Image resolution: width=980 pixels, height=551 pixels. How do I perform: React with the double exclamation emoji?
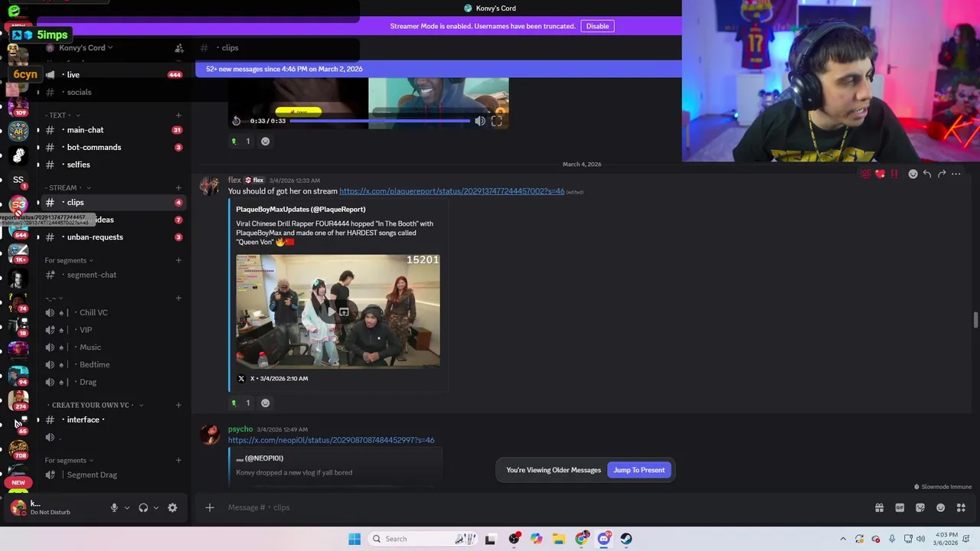click(893, 174)
